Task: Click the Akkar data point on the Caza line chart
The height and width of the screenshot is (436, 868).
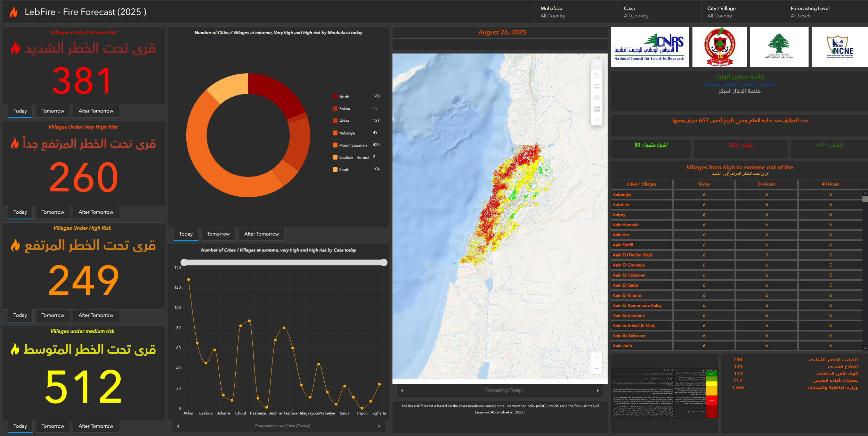Action: click(x=188, y=280)
